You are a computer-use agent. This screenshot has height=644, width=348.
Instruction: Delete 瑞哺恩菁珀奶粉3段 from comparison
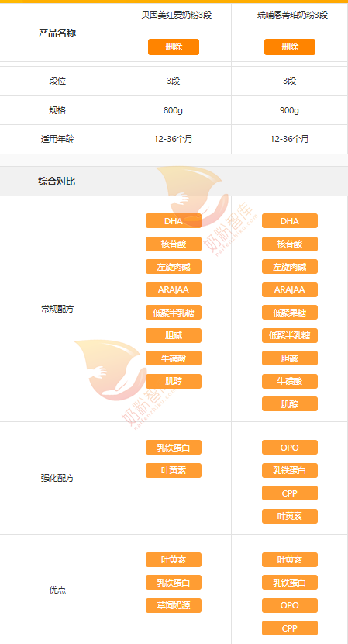click(290, 47)
